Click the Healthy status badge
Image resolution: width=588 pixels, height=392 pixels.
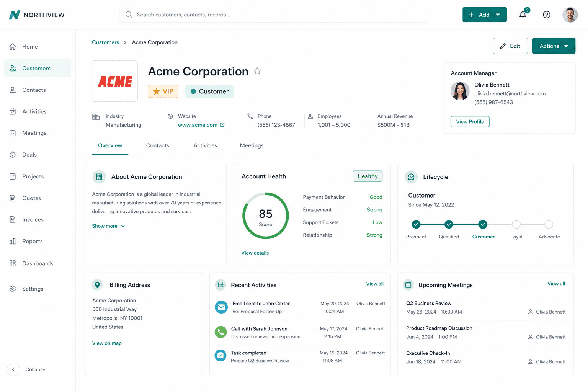(367, 176)
